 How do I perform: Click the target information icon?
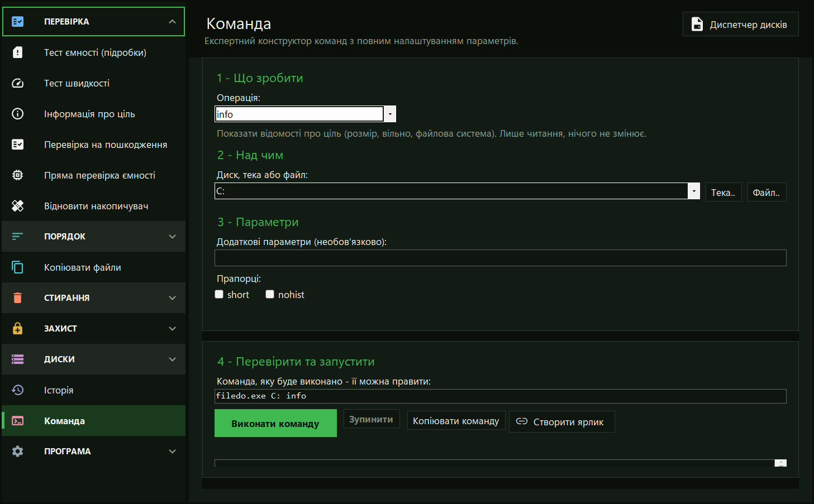pos(18,114)
